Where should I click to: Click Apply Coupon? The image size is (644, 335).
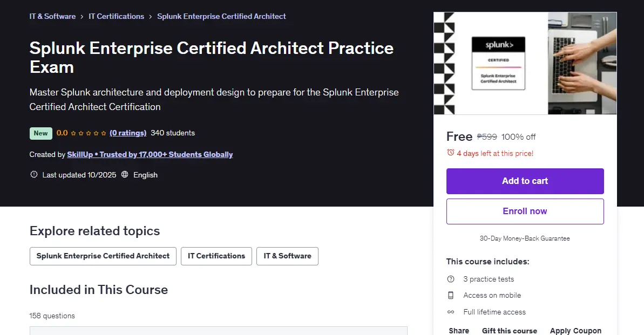[x=575, y=331]
